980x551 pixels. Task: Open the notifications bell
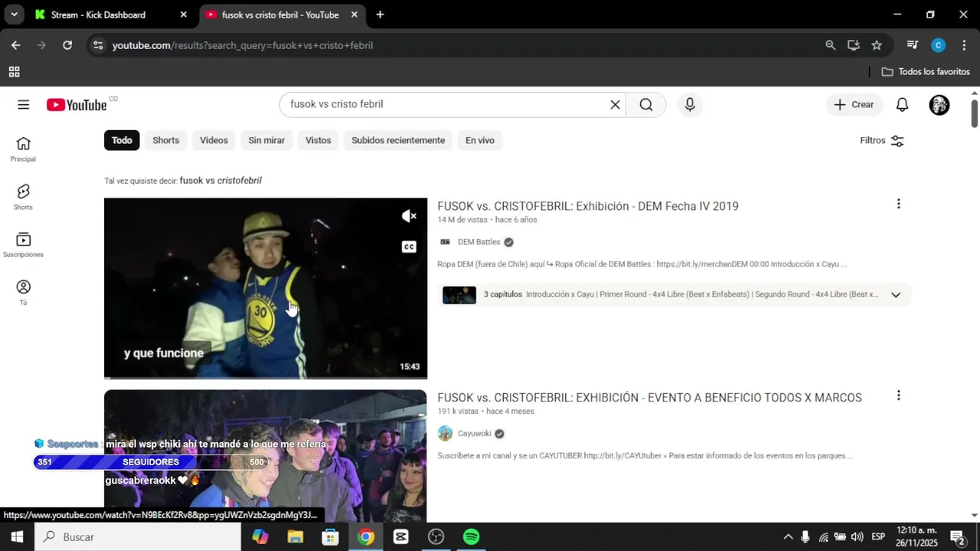tap(902, 105)
